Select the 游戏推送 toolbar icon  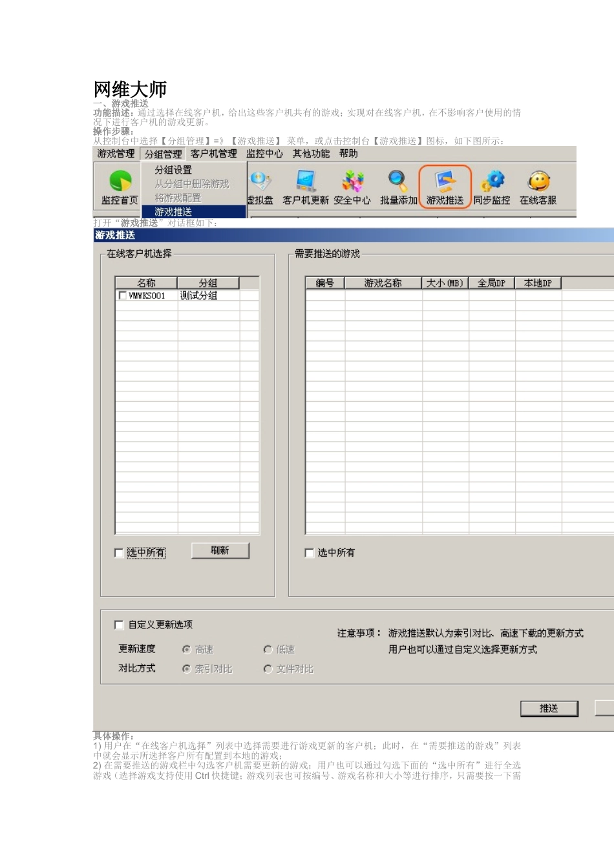click(x=445, y=187)
